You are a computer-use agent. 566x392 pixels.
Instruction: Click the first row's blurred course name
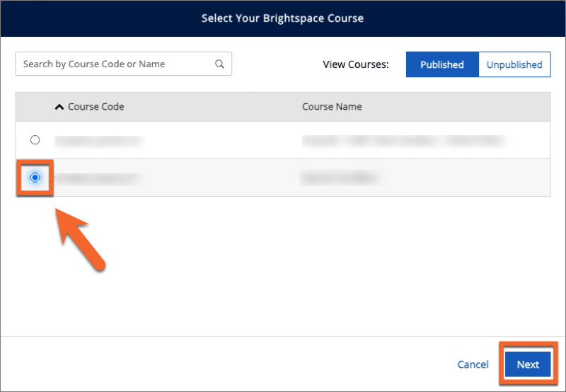coord(404,141)
